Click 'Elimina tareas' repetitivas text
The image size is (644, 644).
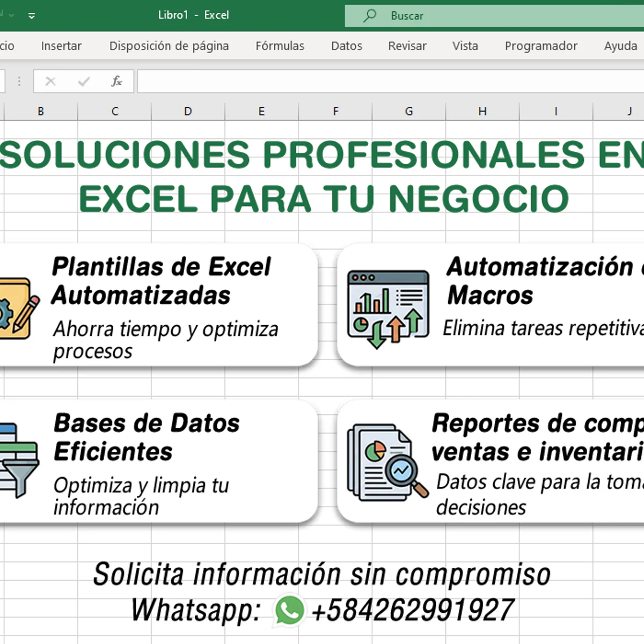pyautogui.click(x=543, y=328)
